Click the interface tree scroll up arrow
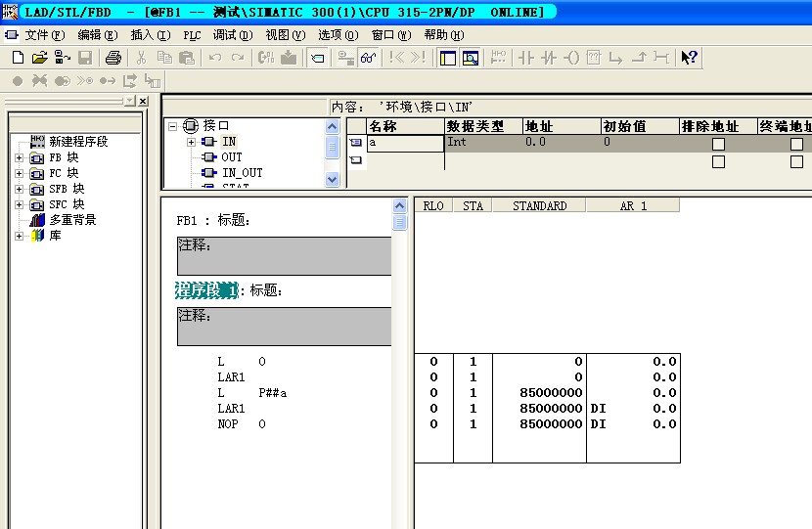The width and height of the screenshot is (812, 529). pos(332,126)
